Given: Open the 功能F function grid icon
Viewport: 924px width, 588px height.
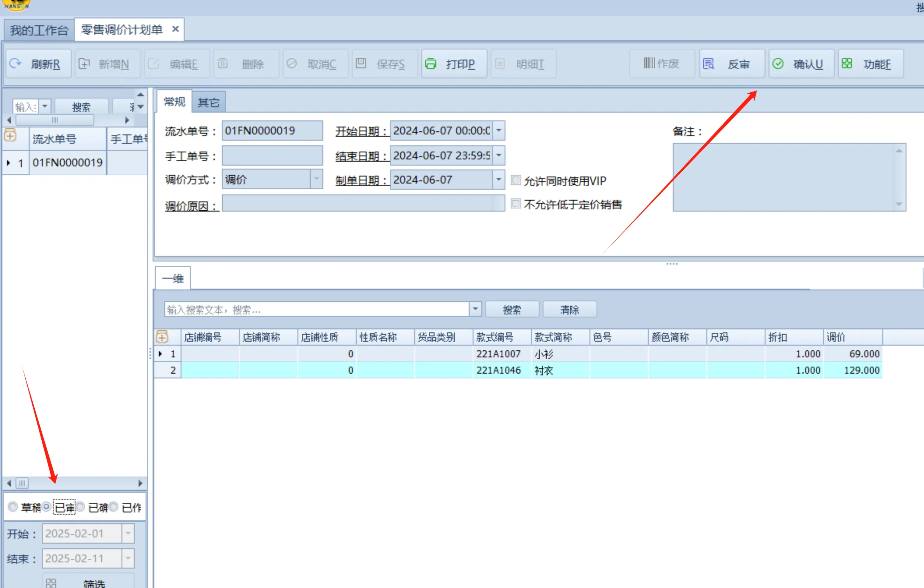Looking at the screenshot, I should tap(847, 64).
